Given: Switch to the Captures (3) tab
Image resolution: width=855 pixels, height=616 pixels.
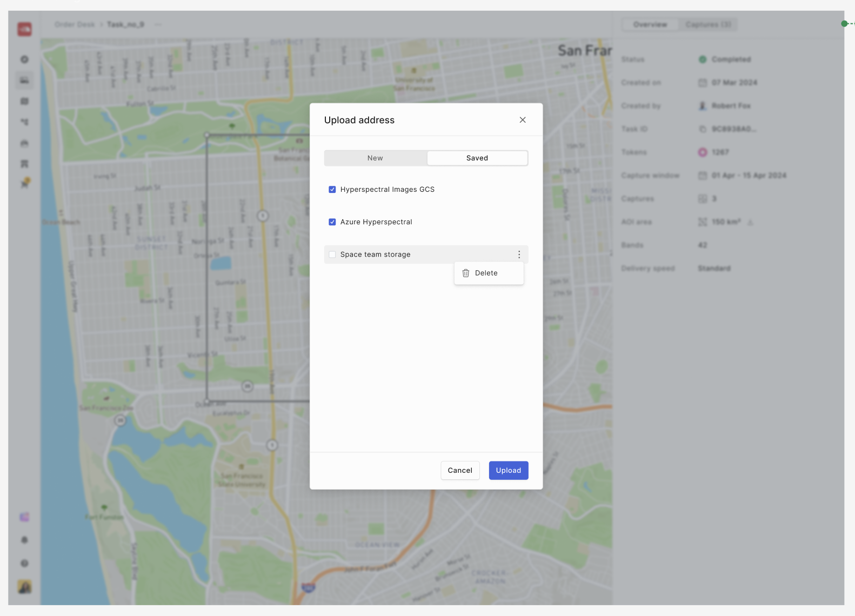Looking at the screenshot, I should (708, 25).
